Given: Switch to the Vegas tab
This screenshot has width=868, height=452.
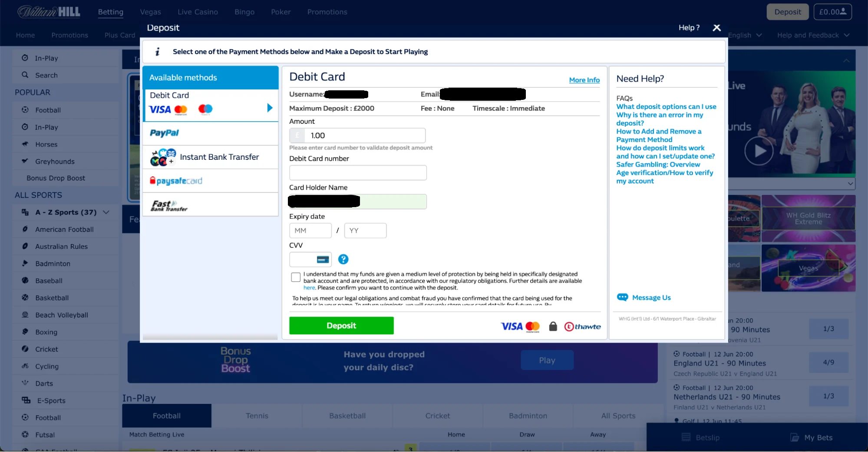Looking at the screenshot, I should click(x=150, y=12).
